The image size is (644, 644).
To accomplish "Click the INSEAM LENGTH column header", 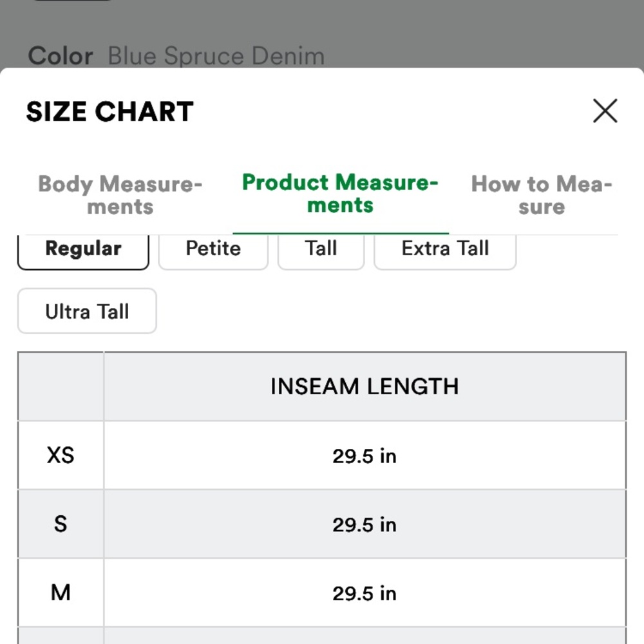I will pos(365,386).
